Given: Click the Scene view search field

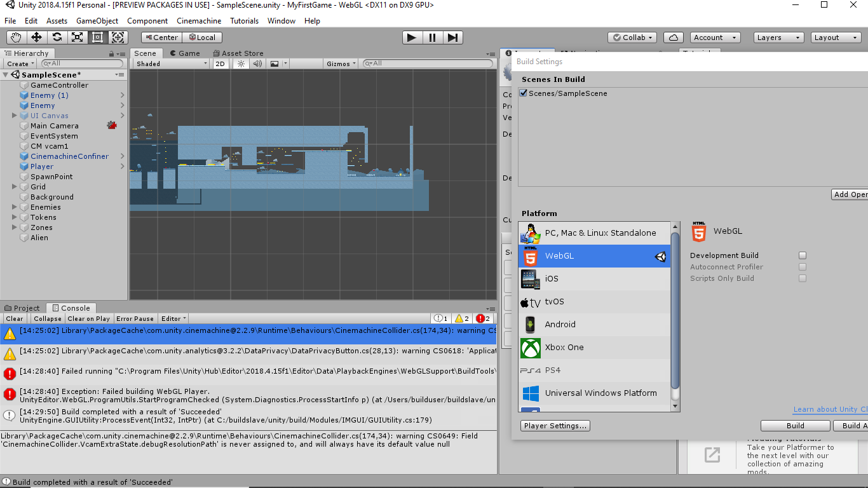Looking at the screenshot, I should tap(428, 64).
